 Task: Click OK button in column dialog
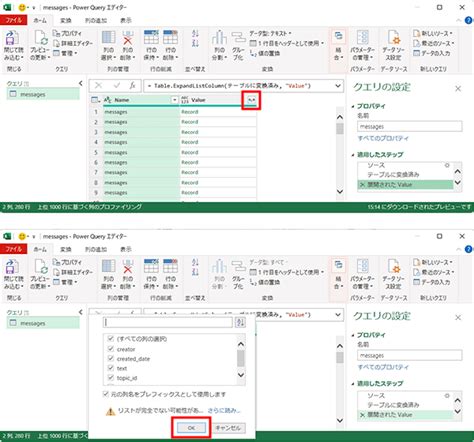(x=191, y=428)
